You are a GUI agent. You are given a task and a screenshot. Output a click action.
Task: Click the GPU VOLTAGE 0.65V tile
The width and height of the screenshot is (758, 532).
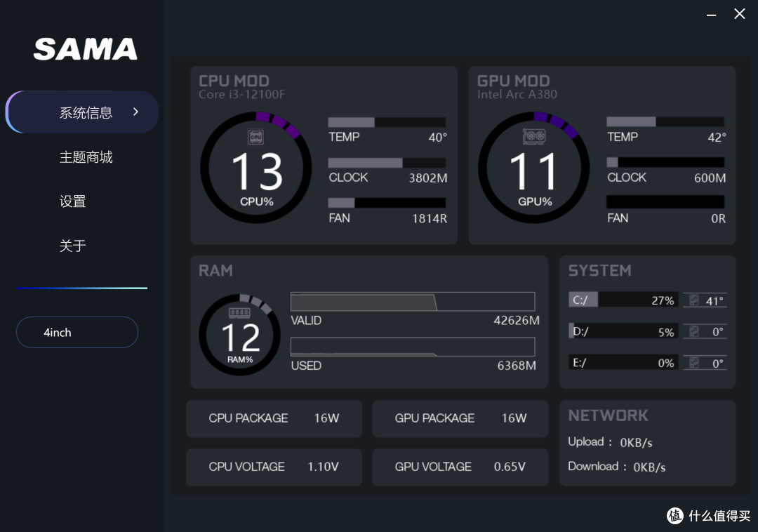coord(460,467)
